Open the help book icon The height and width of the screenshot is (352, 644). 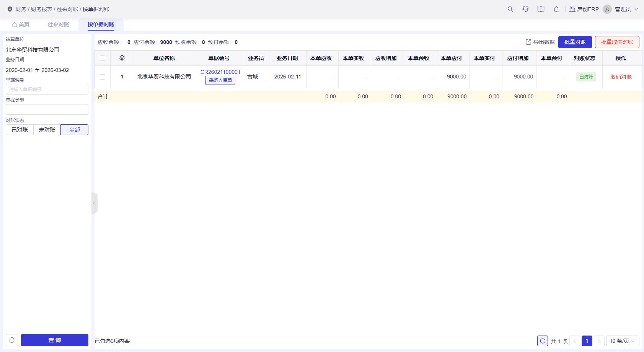point(541,9)
